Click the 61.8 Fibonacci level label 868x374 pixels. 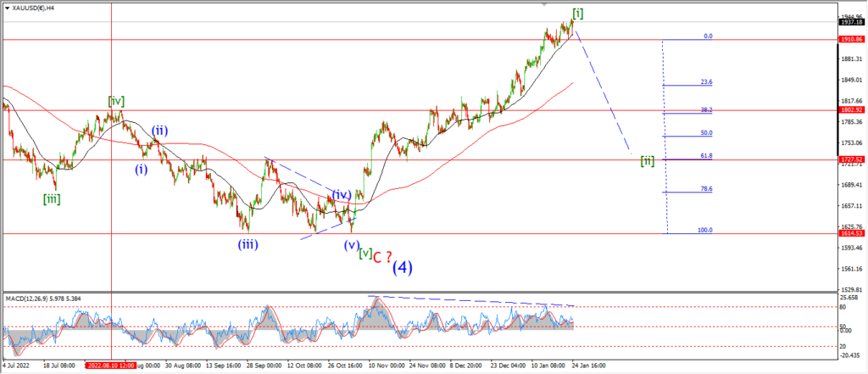tap(706, 156)
